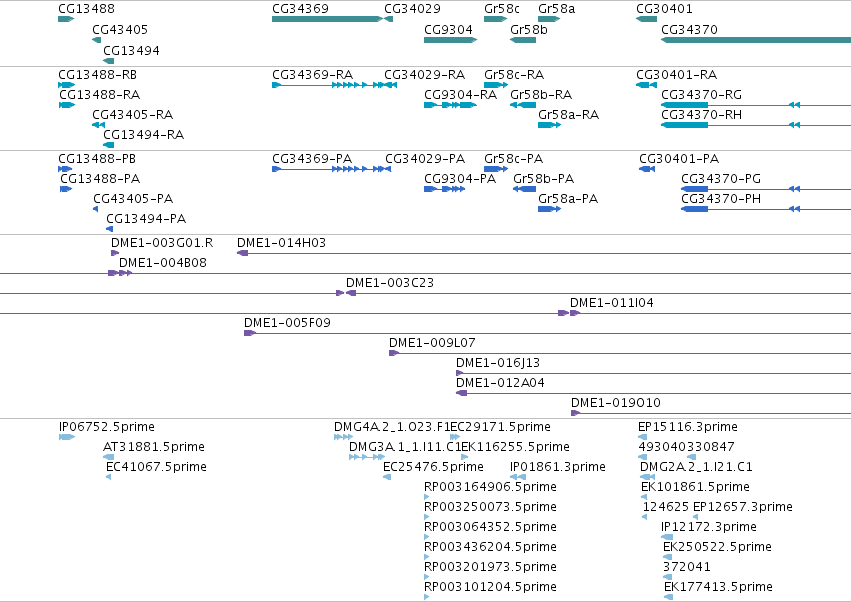Select EST EK250522.5prime
Screen dimensions: 851x602
(717, 547)
